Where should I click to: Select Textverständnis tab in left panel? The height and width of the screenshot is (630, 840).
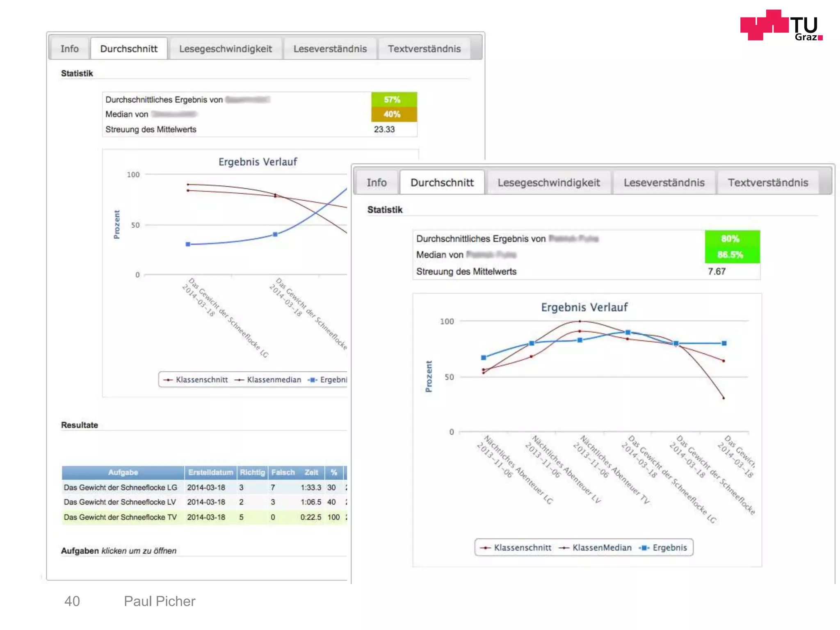(x=424, y=49)
